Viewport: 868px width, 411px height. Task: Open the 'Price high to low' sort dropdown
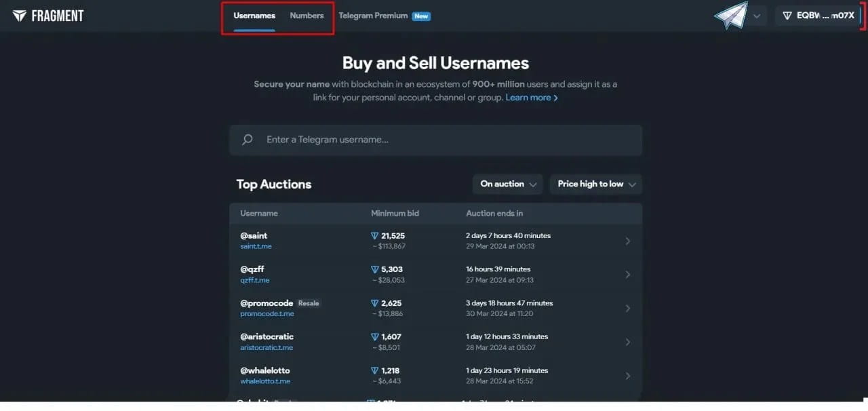click(x=596, y=184)
